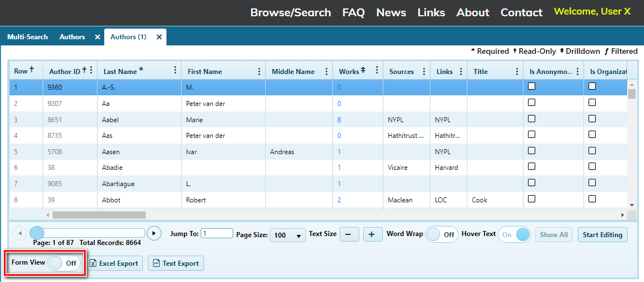This screenshot has width=644, height=282.
Task: Toggle the Form View switch
Action: click(64, 263)
